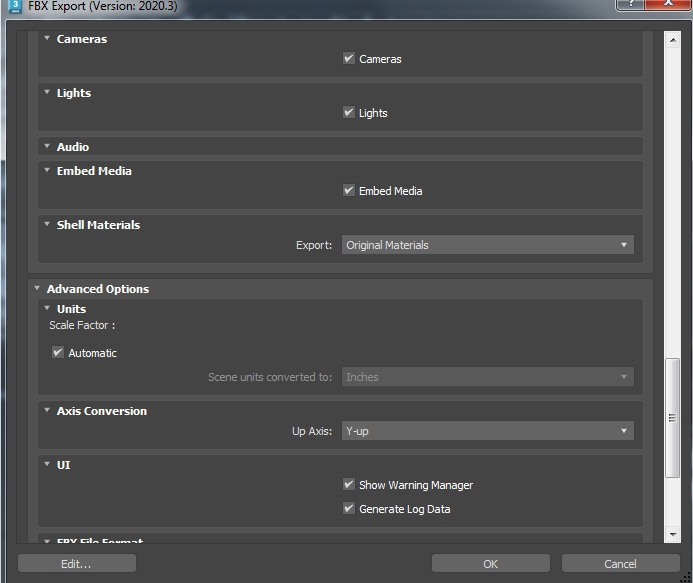Collapse the UI rollout
The image size is (693, 583).
[x=47, y=464]
